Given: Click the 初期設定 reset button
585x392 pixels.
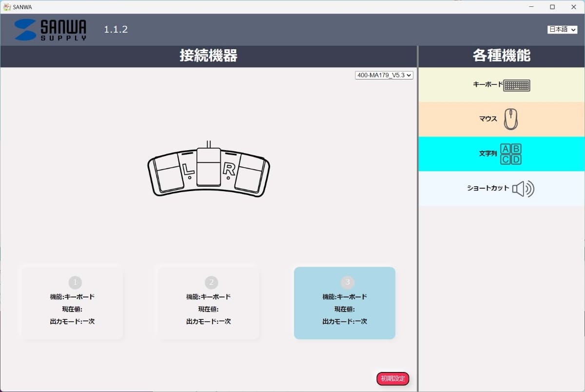Looking at the screenshot, I should tap(393, 379).
